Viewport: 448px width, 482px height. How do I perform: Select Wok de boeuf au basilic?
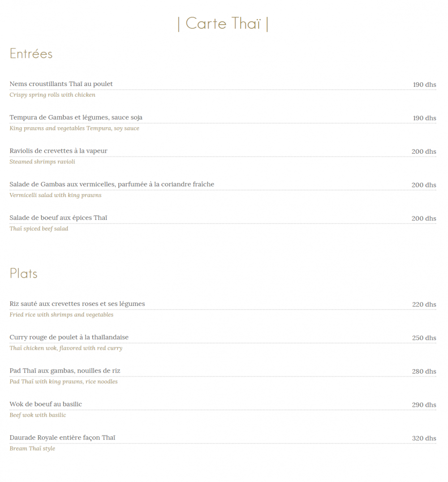pos(46,405)
